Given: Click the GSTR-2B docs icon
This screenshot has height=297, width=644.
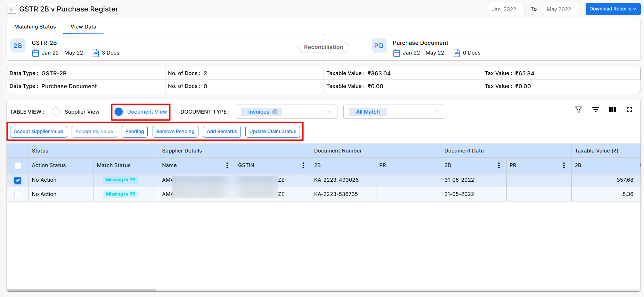Looking at the screenshot, I should pos(96,53).
